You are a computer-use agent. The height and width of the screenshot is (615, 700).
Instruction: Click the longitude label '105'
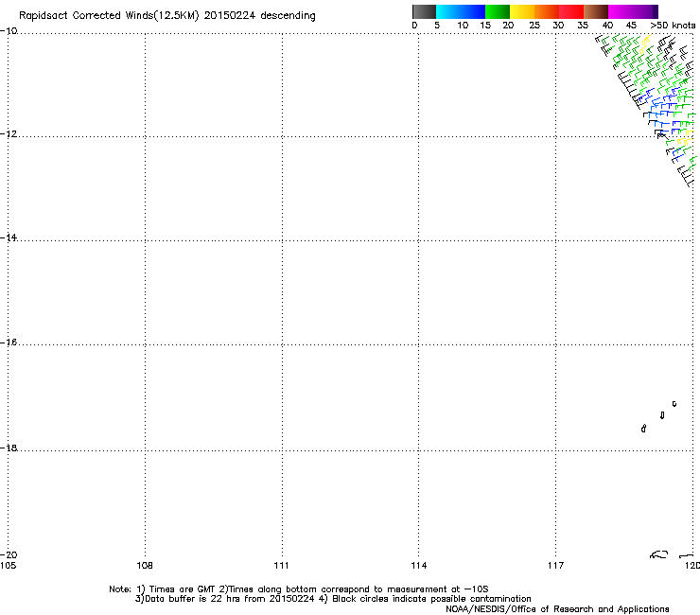8,566
